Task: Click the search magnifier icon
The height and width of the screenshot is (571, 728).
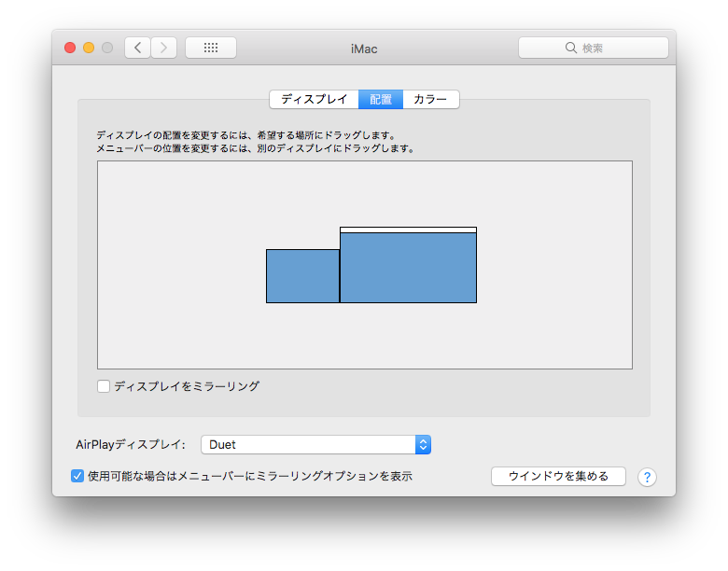Action: pyautogui.click(x=571, y=48)
